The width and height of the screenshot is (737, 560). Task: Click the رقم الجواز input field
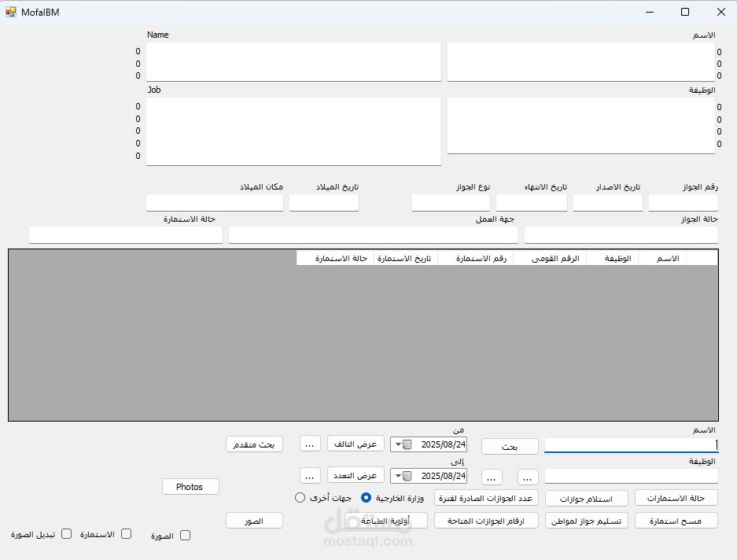[684, 203]
